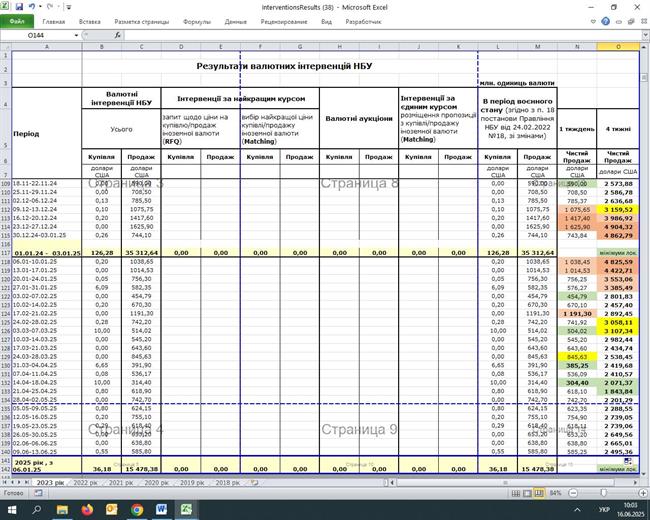Go to the first sheet tab arrow
Screen dimensions: 650x520
(x=5, y=482)
